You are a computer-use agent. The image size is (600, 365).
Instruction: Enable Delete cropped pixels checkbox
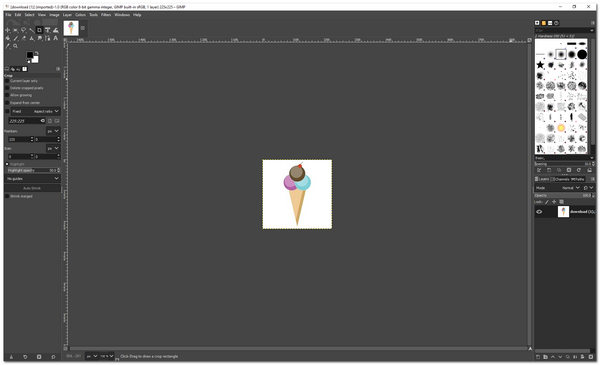pos(7,88)
